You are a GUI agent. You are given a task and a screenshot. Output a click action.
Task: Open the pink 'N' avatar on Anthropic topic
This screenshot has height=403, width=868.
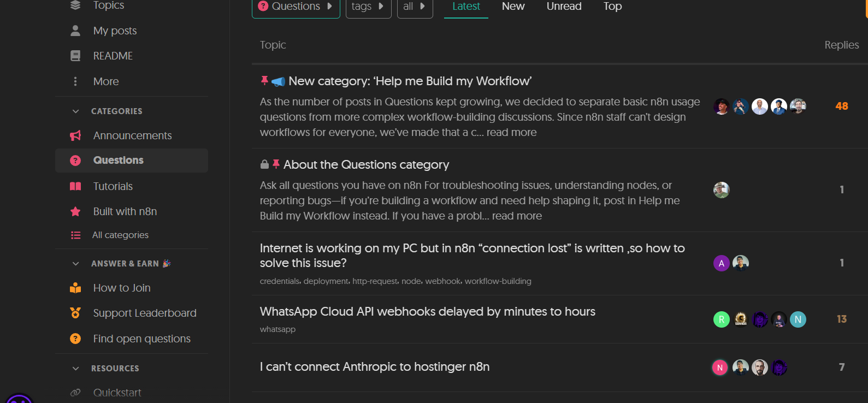point(721,368)
